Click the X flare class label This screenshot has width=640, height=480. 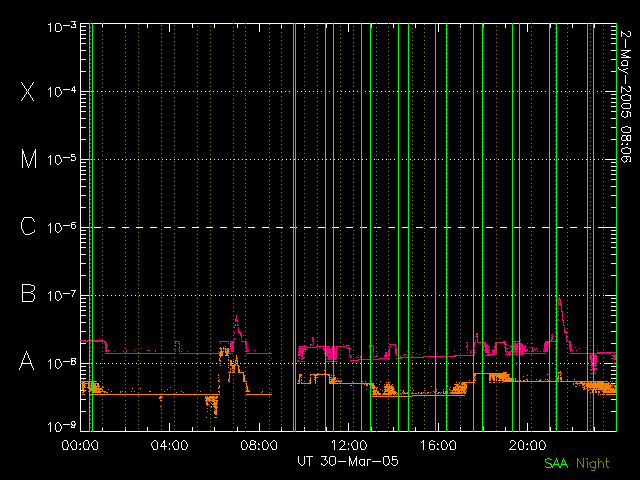pyautogui.click(x=27, y=91)
